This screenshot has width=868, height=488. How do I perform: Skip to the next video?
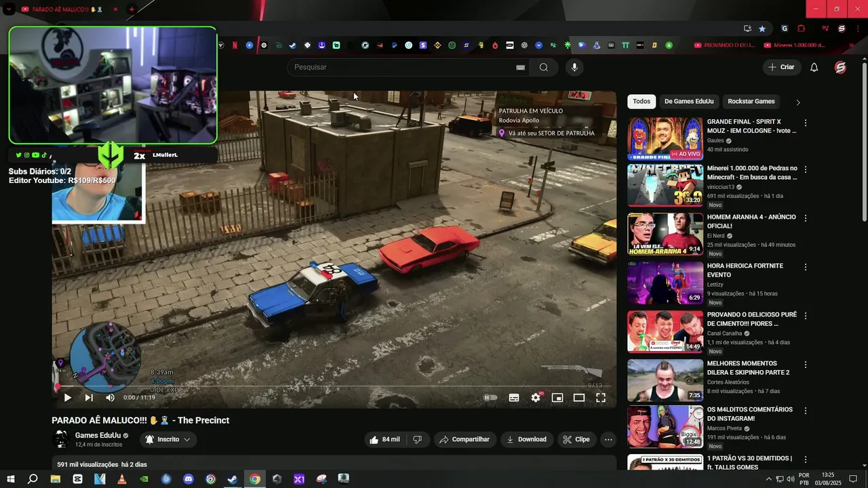point(89,398)
